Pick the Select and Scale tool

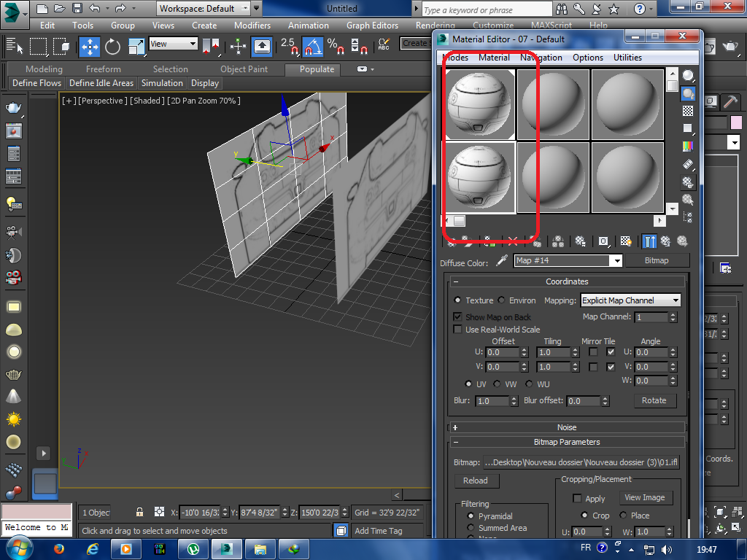pyautogui.click(x=136, y=46)
